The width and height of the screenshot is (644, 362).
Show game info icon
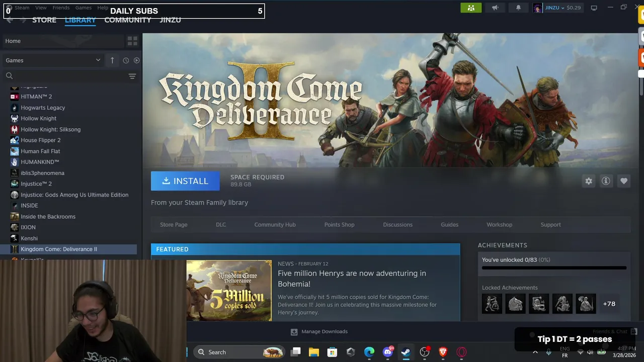[x=606, y=181]
